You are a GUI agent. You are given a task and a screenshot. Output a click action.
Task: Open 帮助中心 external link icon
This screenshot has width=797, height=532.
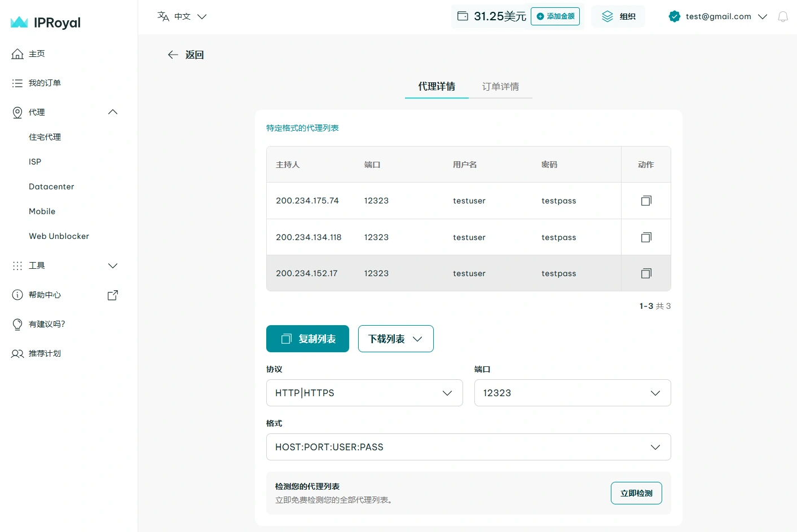tap(113, 295)
